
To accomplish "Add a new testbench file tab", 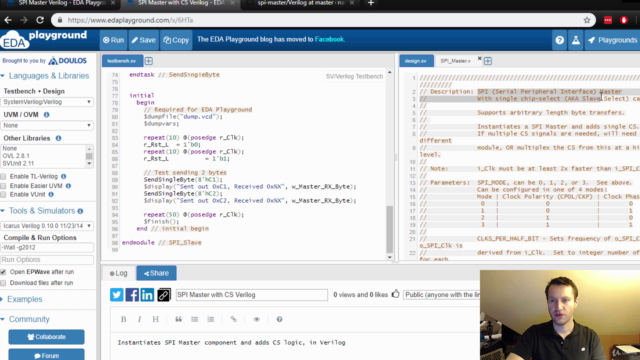I will tap(149, 61).
